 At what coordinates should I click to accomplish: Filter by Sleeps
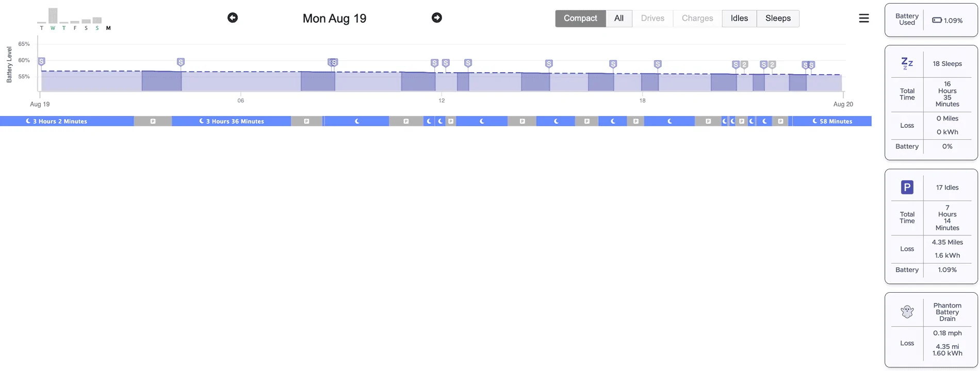tap(778, 19)
